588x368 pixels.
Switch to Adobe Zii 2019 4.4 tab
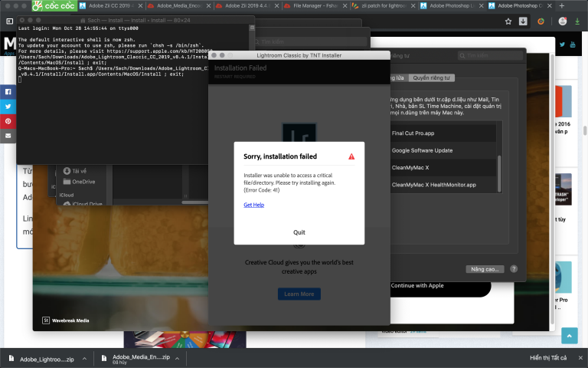(x=247, y=5)
